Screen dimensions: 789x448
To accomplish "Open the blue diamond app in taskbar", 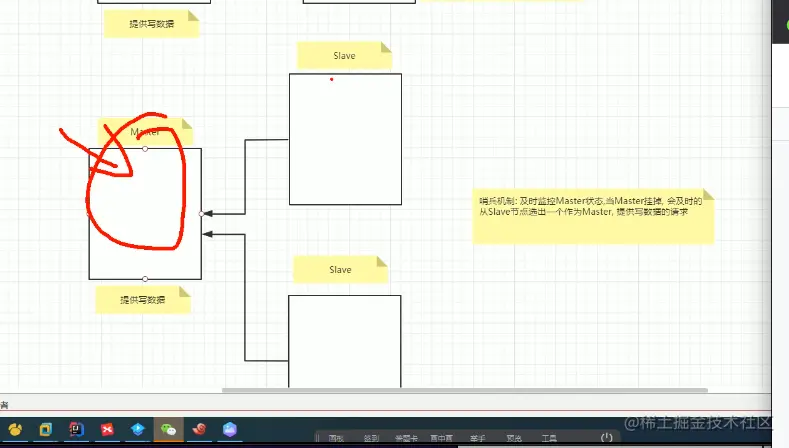I will [138, 429].
